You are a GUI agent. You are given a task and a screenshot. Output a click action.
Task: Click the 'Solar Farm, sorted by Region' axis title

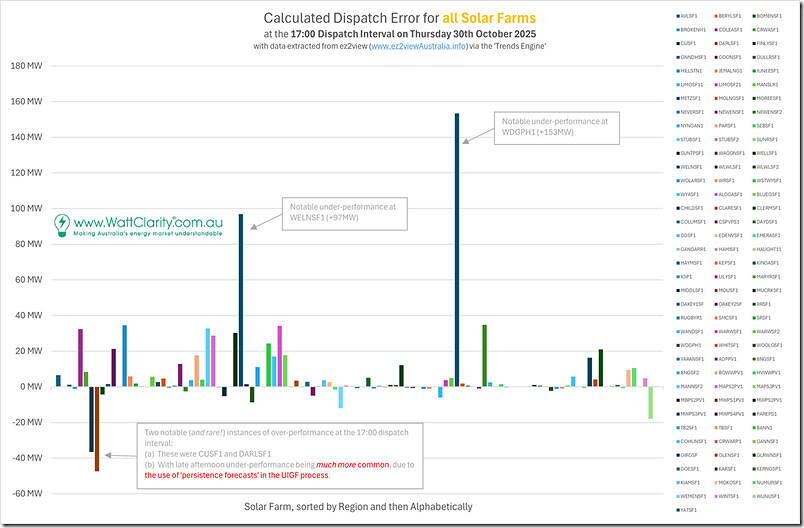click(x=357, y=507)
